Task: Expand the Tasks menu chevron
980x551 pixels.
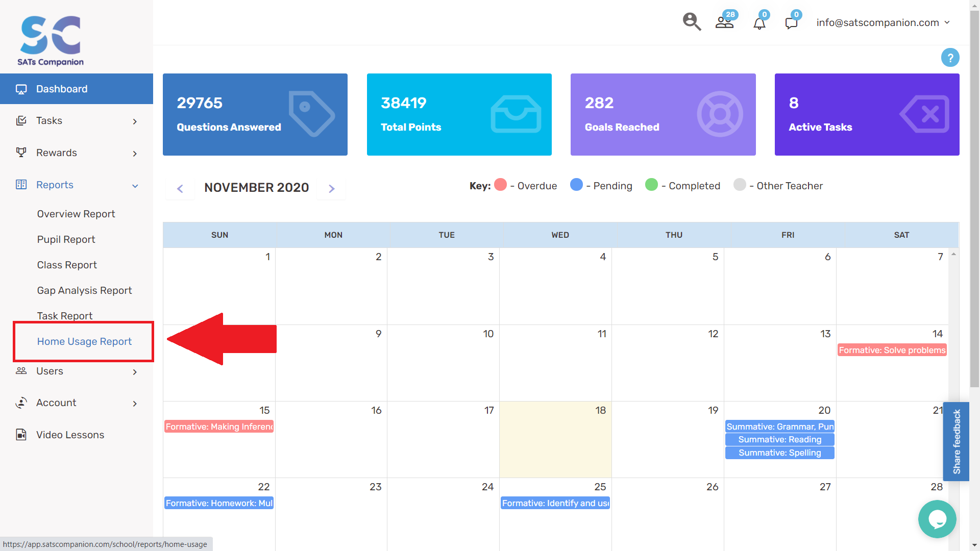Action: click(x=135, y=121)
